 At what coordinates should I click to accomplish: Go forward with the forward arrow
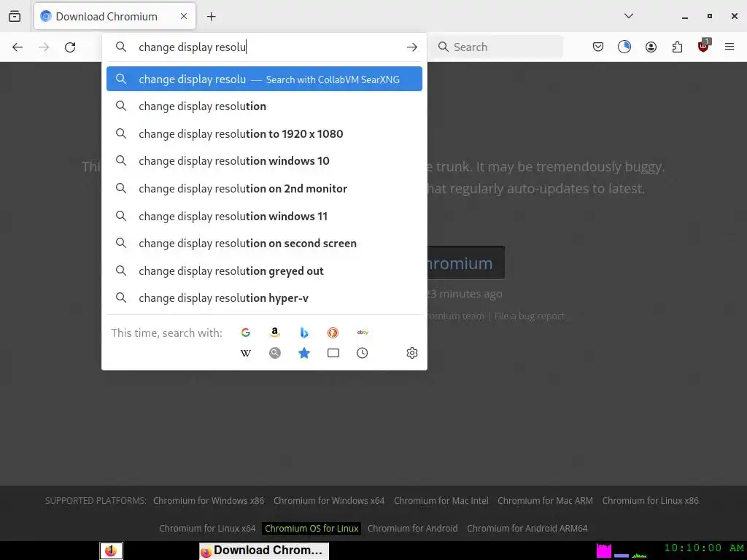tap(44, 47)
